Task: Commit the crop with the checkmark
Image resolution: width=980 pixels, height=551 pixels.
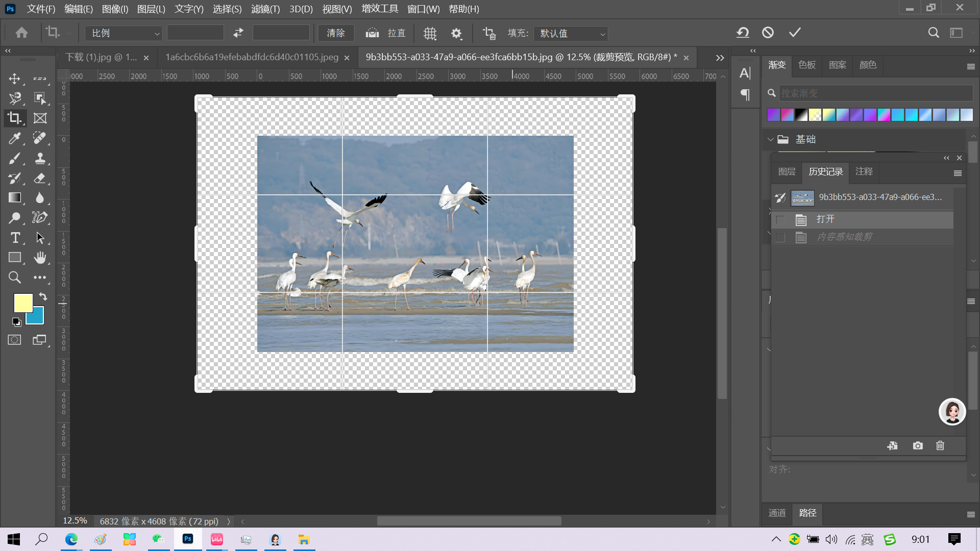Action: [795, 33]
